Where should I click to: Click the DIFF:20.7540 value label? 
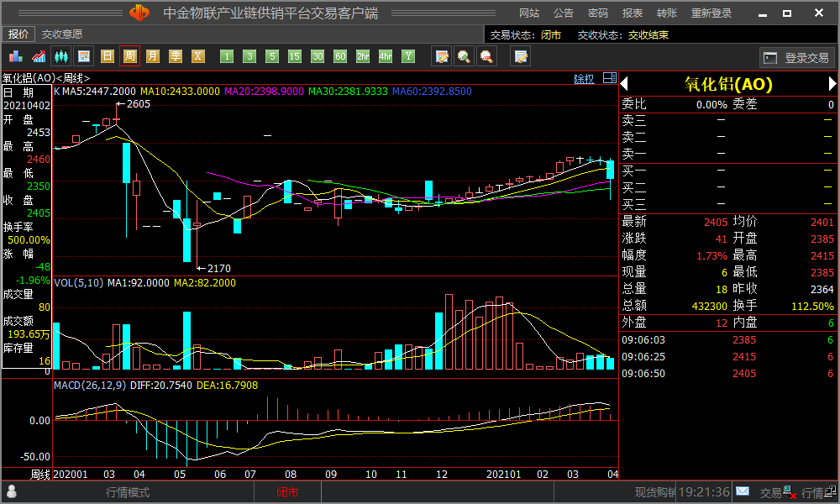161,385
